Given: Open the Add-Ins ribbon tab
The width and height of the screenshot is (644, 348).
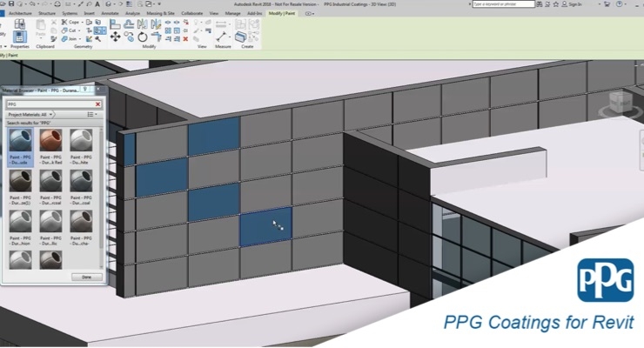Looking at the screenshot, I should (254, 14).
